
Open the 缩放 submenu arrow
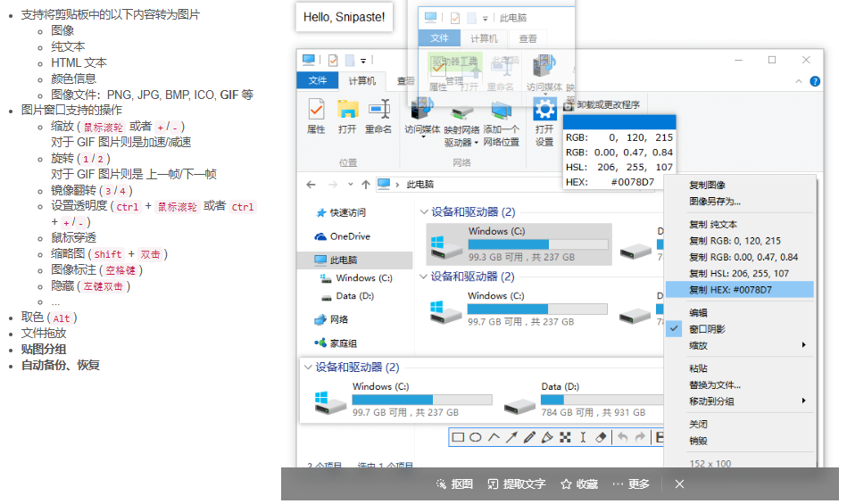point(804,345)
